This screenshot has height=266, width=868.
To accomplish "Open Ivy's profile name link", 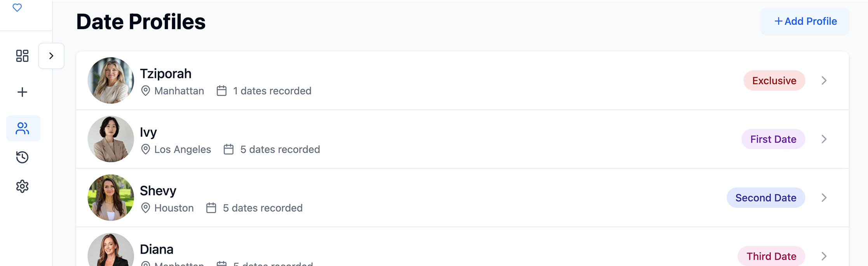I will (148, 132).
